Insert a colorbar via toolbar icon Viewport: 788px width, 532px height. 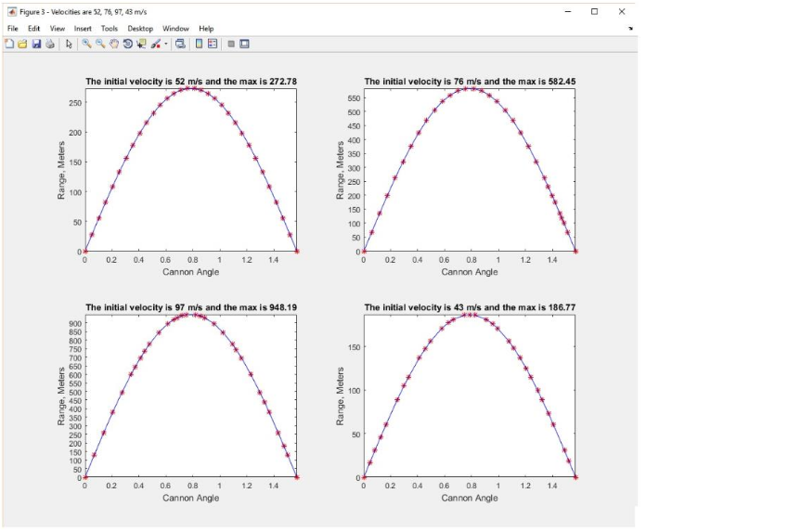[199, 44]
